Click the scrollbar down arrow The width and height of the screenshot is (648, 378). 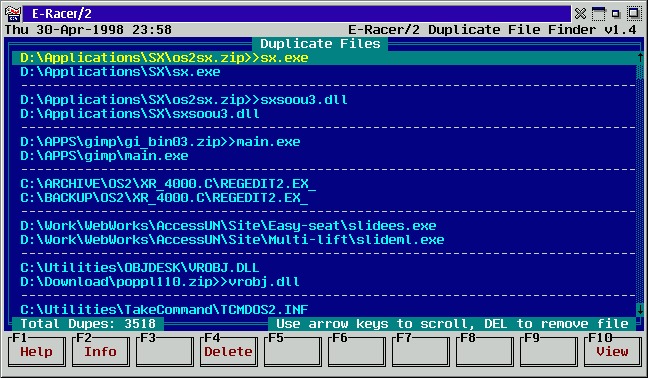click(640, 309)
